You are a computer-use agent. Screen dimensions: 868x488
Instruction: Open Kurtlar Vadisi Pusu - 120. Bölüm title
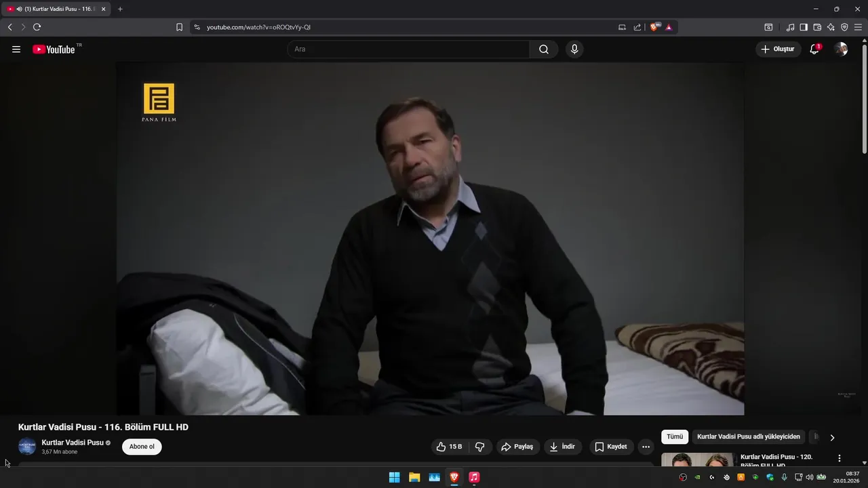click(x=776, y=460)
